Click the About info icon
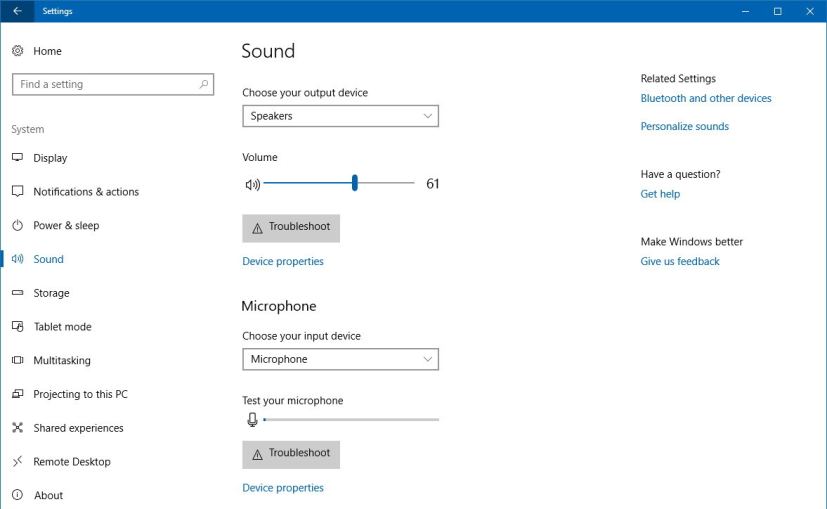 point(17,495)
